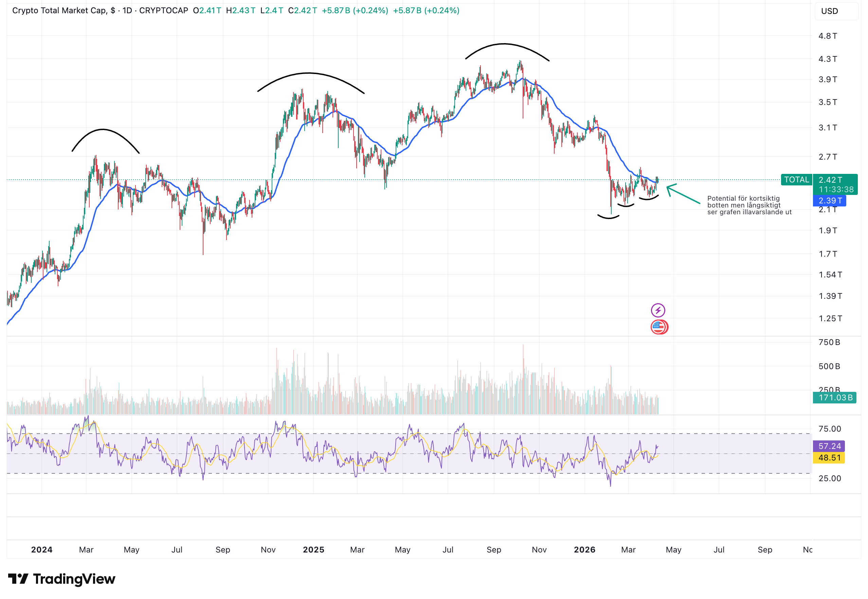Click the 2026 label on the time axis
The width and height of the screenshot is (868, 599).
[x=584, y=550]
